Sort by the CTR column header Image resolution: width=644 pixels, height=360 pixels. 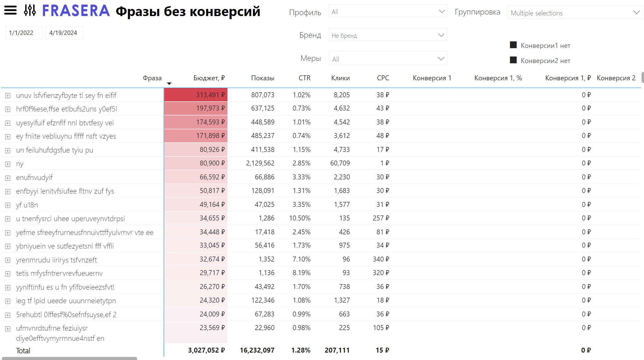304,78
